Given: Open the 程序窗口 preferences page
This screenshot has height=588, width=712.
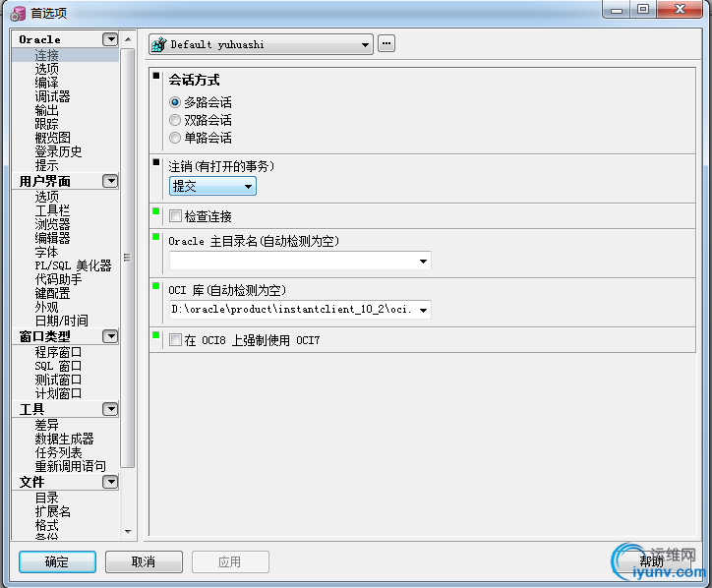Looking at the screenshot, I should [x=59, y=352].
